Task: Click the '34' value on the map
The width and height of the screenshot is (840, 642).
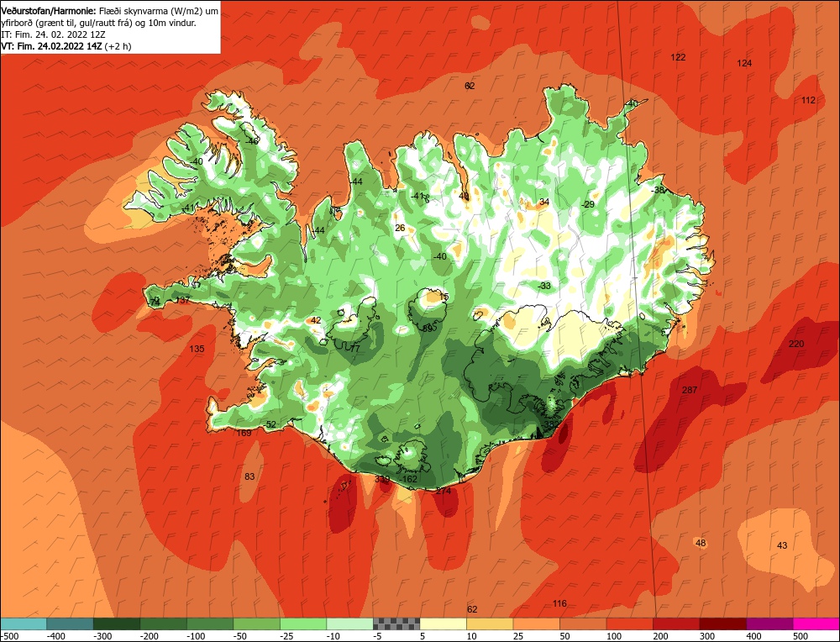Action: click(544, 202)
